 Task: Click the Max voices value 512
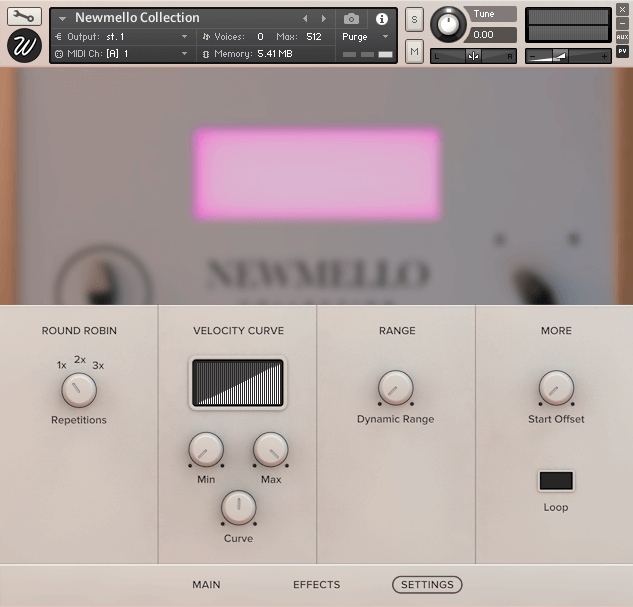click(314, 37)
